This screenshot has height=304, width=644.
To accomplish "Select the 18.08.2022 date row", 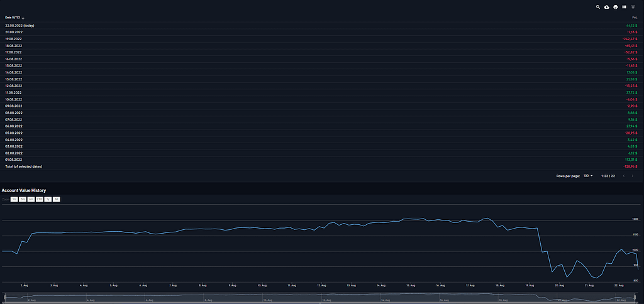I will [321, 46].
